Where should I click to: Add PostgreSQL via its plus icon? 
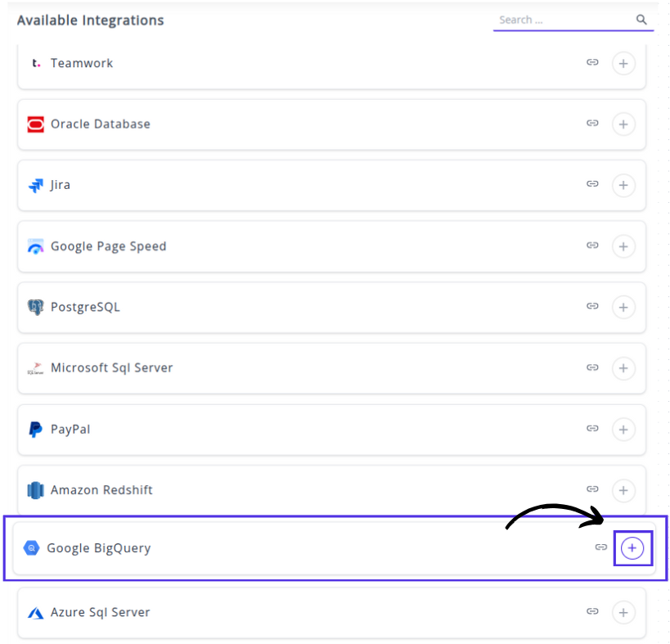pyautogui.click(x=623, y=307)
